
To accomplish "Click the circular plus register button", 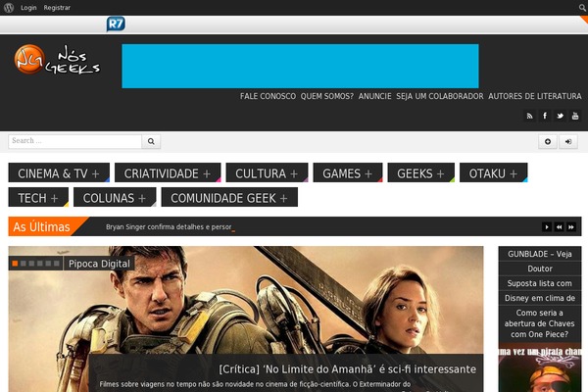I will pyautogui.click(x=548, y=141).
